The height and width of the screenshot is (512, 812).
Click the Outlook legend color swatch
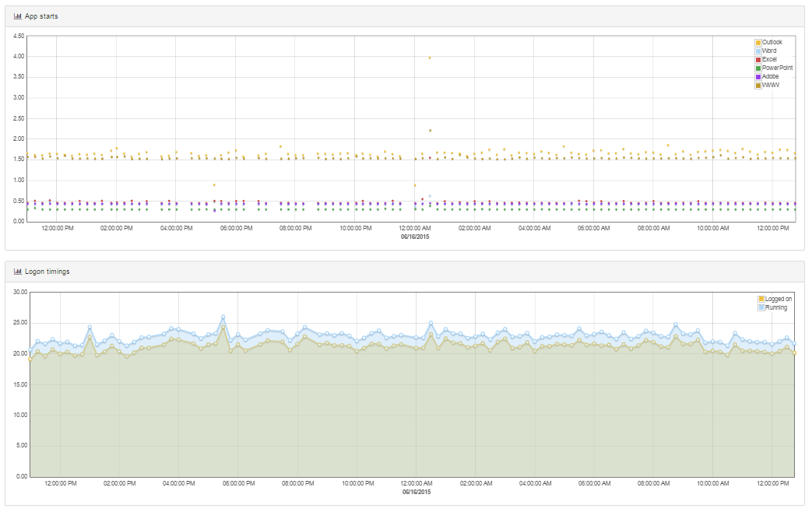[x=758, y=43]
